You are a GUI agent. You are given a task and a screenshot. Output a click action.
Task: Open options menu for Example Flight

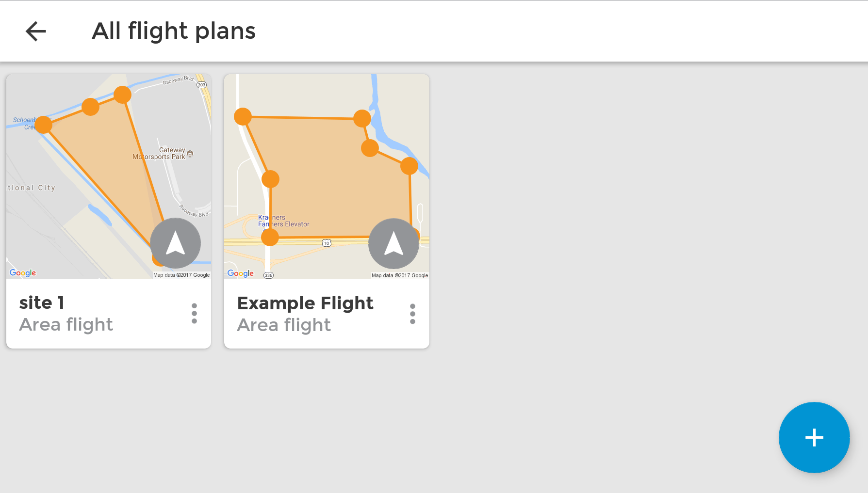tap(412, 314)
